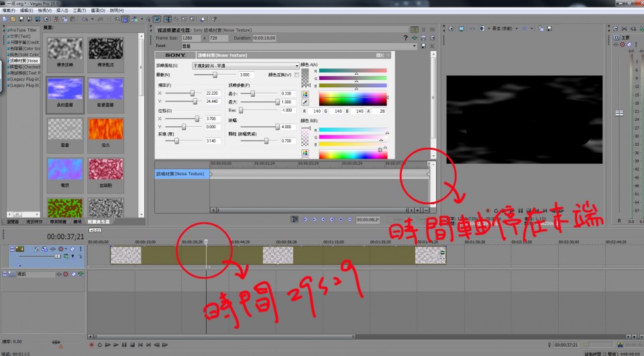Click the save preset disk icon
644x356 pixels.
coord(425,46)
